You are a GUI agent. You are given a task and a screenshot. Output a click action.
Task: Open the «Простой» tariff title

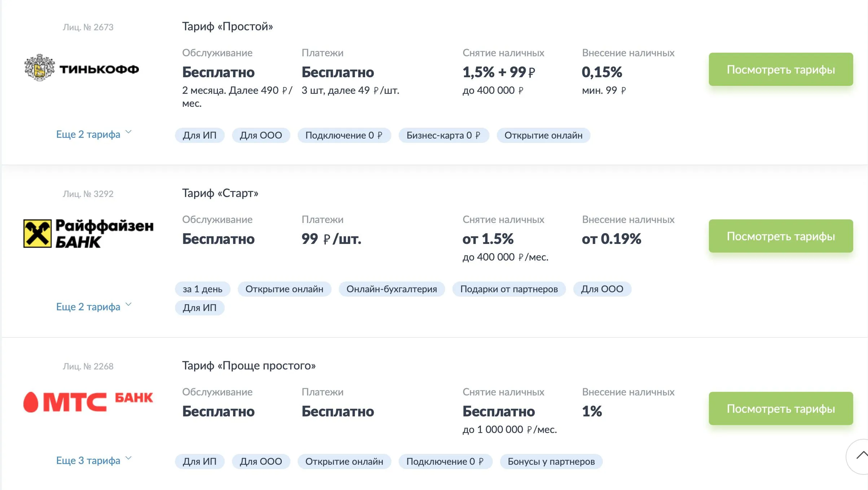(x=227, y=26)
